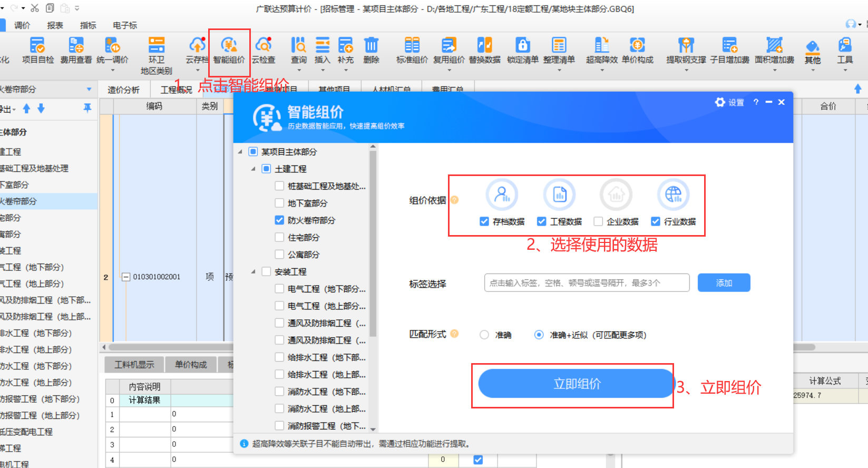The image size is (868, 468).
Task: Click the 云存档 cloud icon
Action: tap(198, 45)
